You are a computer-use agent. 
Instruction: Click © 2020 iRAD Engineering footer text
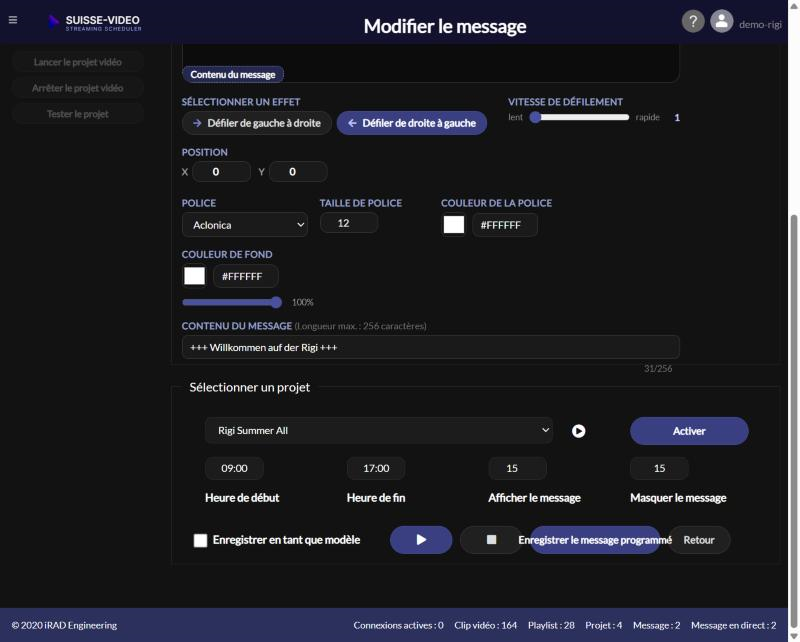click(x=64, y=625)
